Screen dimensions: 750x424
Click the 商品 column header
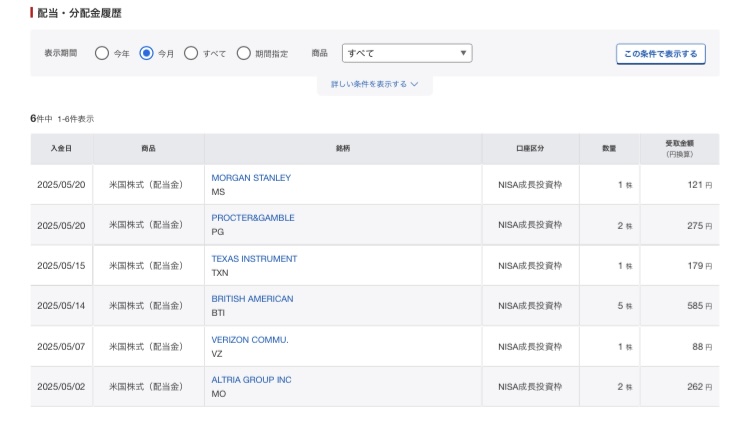(x=148, y=148)
